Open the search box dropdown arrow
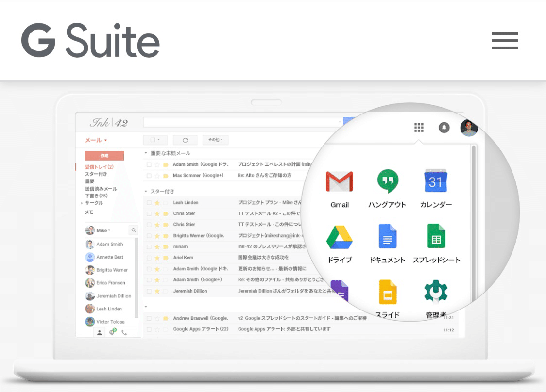546x392 pixels. click(340, 122)
